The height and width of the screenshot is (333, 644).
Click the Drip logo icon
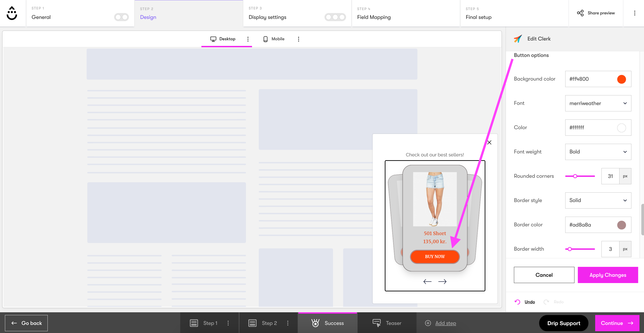[12, 13]
